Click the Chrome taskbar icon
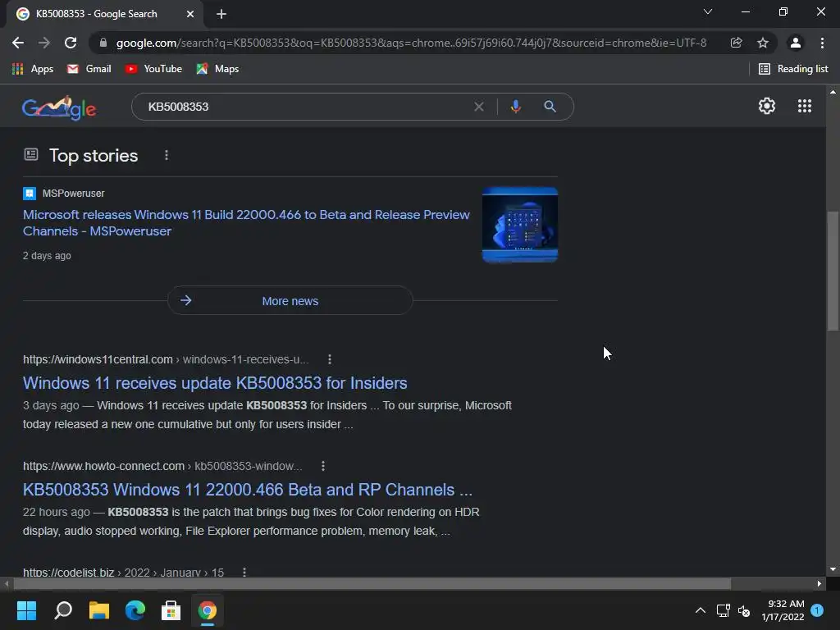 click(x=208, y=610)
